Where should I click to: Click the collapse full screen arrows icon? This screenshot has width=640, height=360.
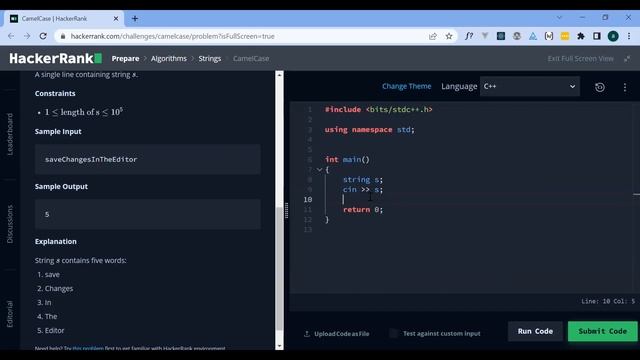[627, 58]
